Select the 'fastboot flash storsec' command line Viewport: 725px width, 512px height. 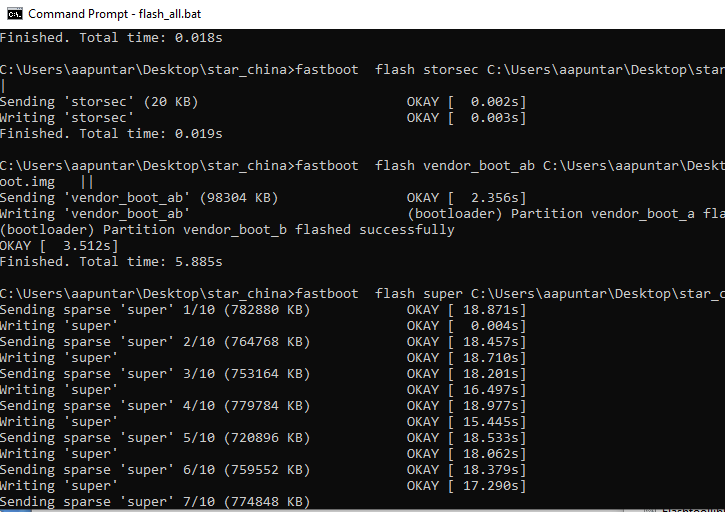click(x=362, y=70)
